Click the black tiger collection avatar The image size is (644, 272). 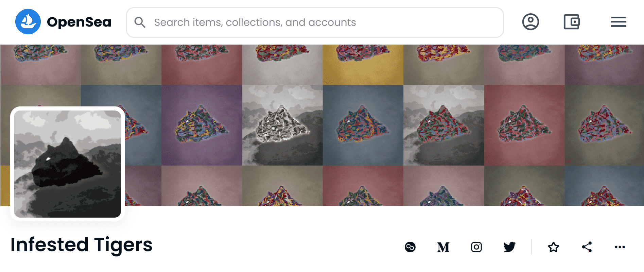point(67,164)
